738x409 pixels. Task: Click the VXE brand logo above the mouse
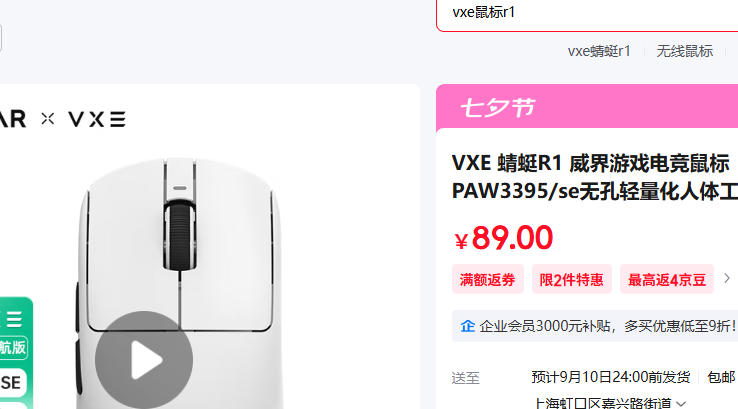(97, 119)
